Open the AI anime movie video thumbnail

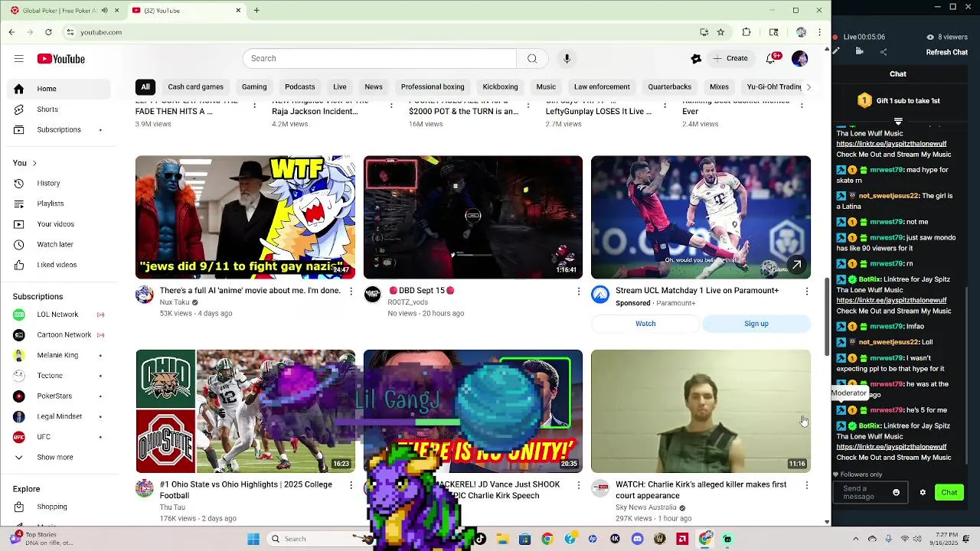(245, 217)
